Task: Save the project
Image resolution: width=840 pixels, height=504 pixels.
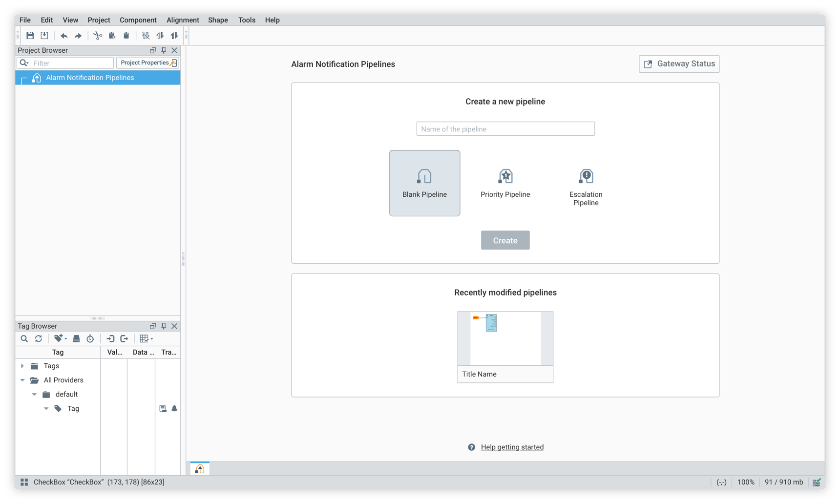Action: (30, 35)
